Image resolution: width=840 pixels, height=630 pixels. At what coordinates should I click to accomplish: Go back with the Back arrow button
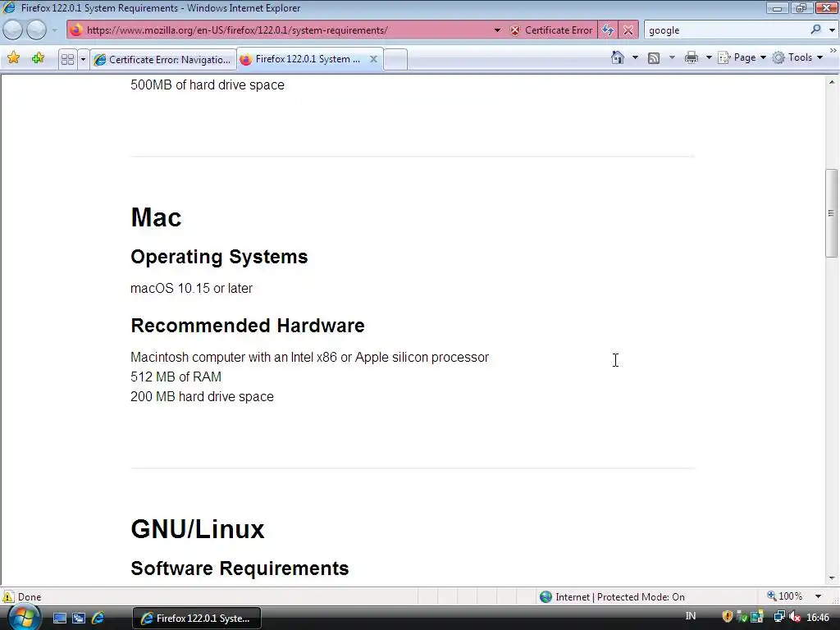12,30
